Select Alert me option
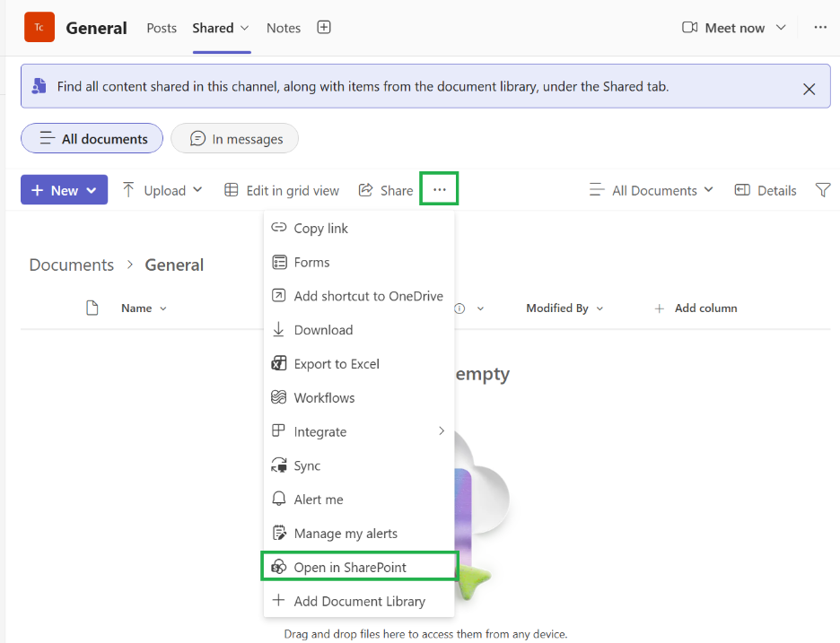The height and width of the screenshot is (643, 840). (x=359, y=500)
